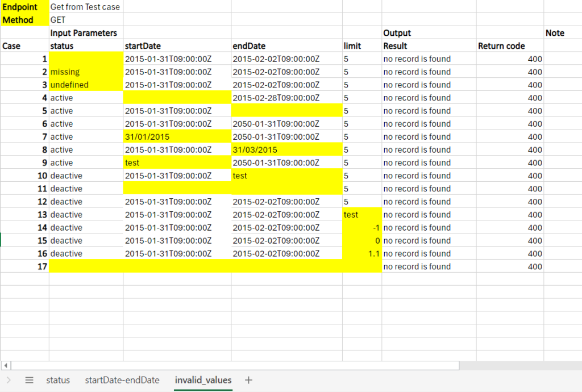Select the 'missing' status cell in case 2
The image size is (582, 392).
(x=85, y=72)
